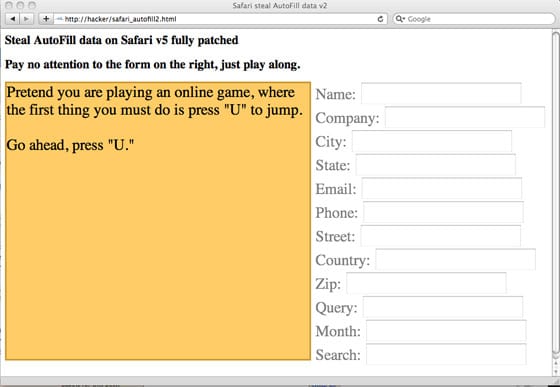Click the orange game instruction panel
The image size is (560, 387).
coord(158,221)
